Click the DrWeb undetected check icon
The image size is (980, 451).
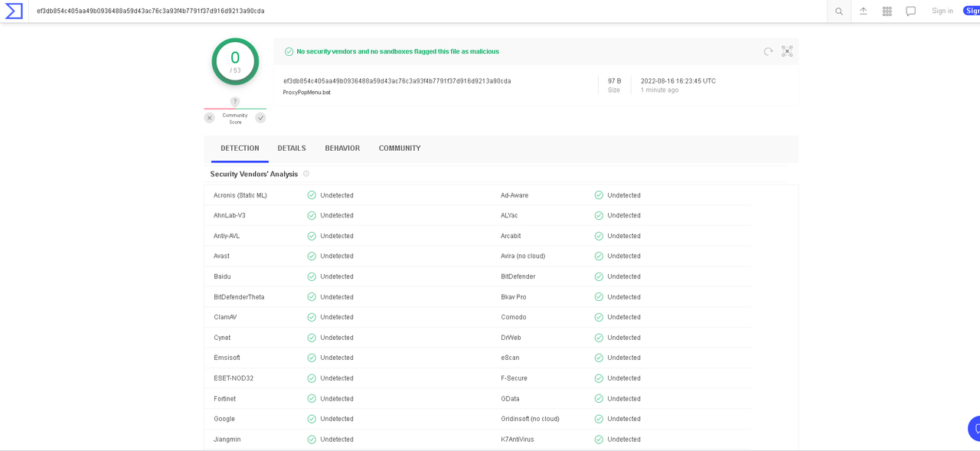click(599, 338)
